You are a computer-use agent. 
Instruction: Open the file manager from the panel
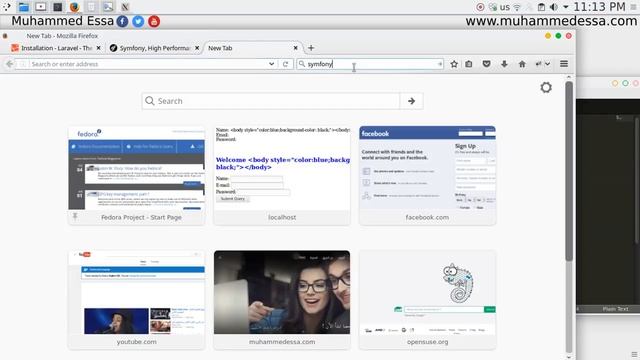(x=24, y=7)
